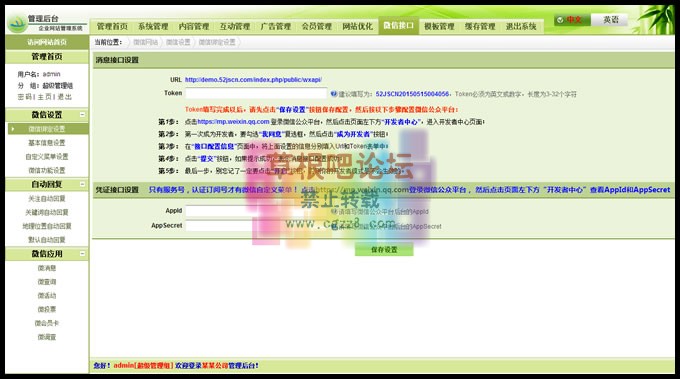The image size is (680, 379).
Task: Open 默认自动回复 in the sidebar
Action: pos(47,240)
